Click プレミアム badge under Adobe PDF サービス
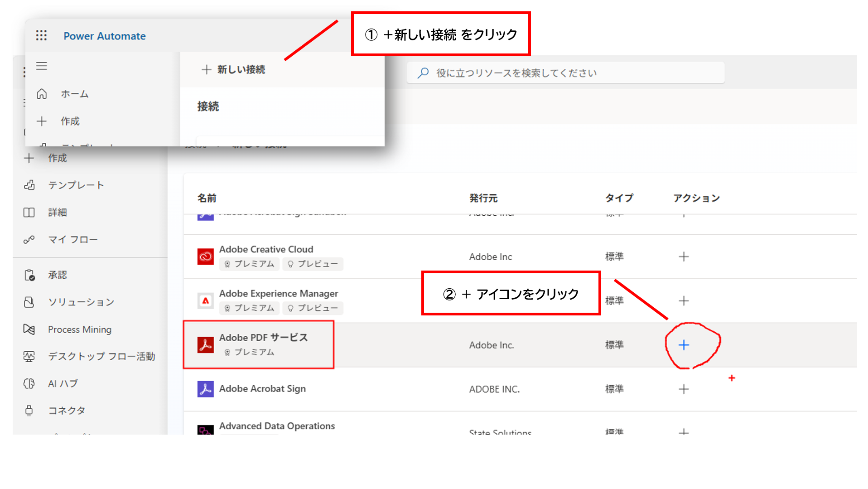 (x=250, y=352)
